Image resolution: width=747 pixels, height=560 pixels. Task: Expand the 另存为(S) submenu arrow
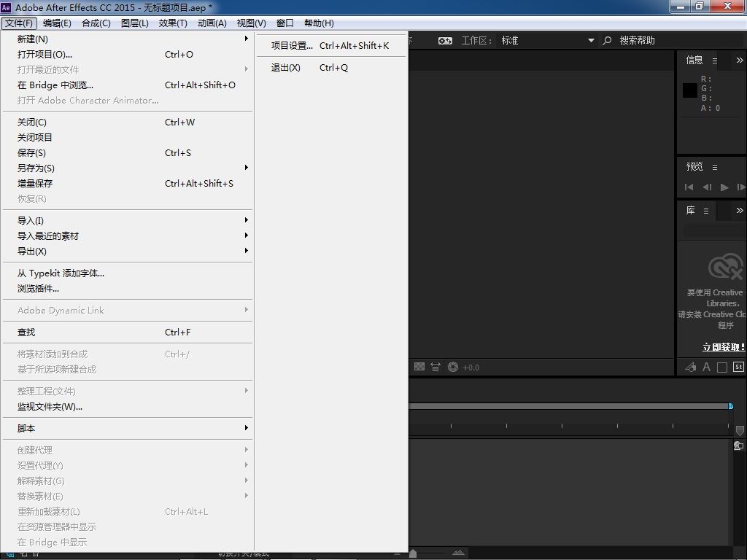[247, 167]
